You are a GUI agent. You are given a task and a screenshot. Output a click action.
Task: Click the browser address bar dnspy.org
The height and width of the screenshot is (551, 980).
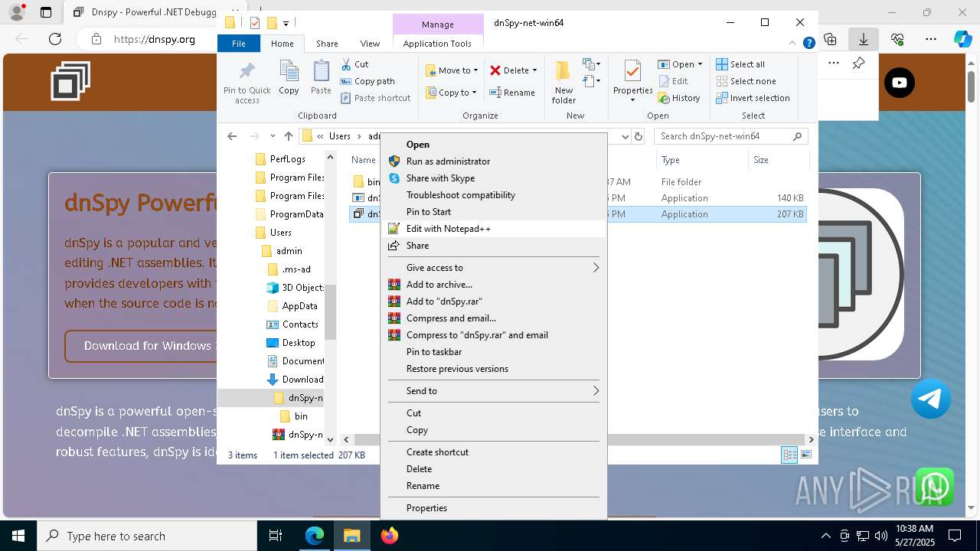coord(154,39)
